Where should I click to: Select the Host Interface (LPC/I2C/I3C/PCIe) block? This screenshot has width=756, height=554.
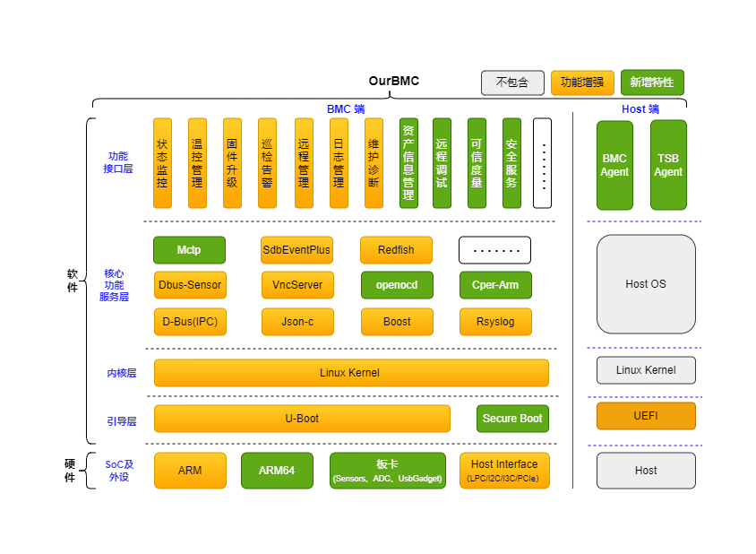(x=504, y=471)
